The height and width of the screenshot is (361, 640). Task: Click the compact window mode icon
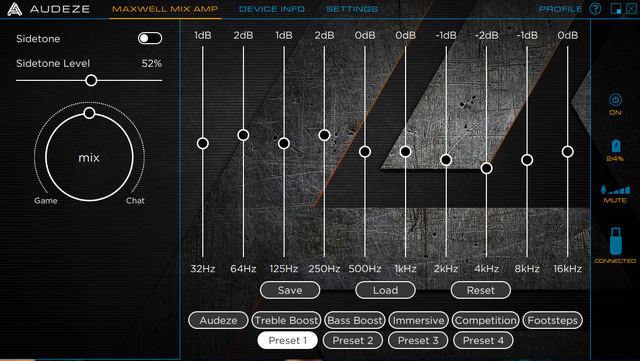coord(616,9)
